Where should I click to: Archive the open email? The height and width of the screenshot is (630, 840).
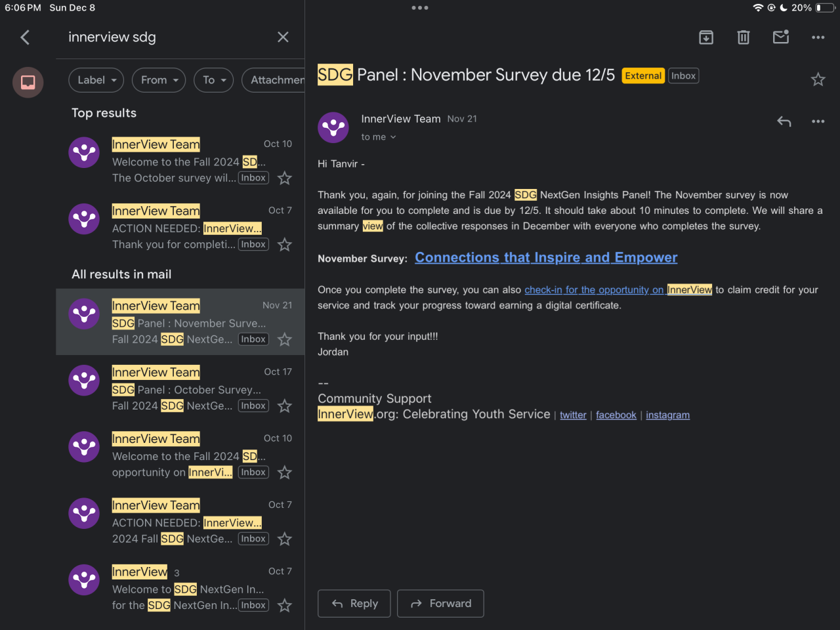point(706,37)
